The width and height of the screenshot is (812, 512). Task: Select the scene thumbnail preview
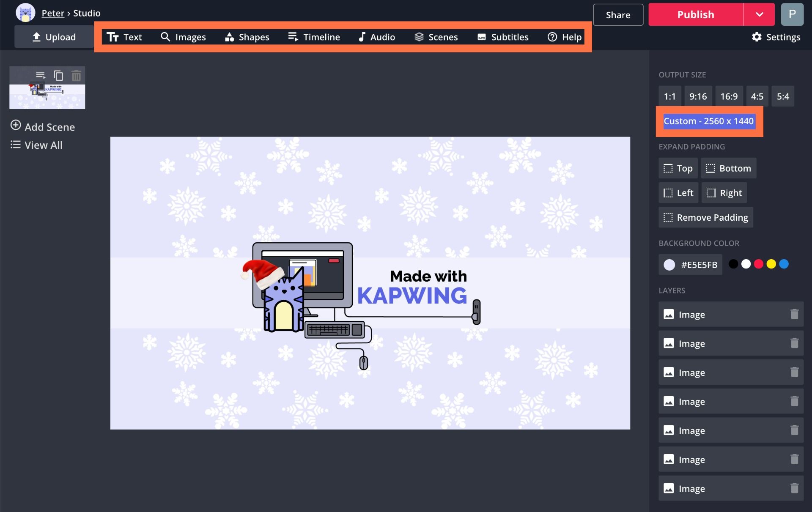(47, 96)
